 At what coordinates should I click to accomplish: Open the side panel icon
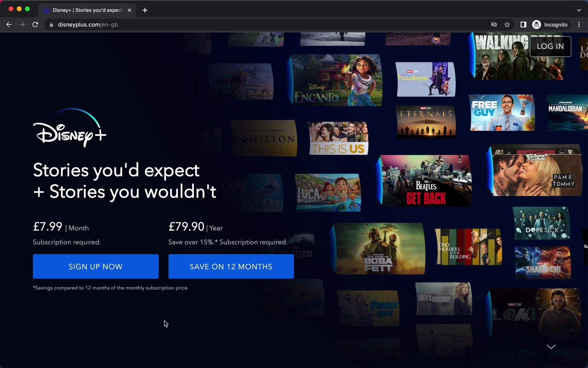(x=523, y=25)
